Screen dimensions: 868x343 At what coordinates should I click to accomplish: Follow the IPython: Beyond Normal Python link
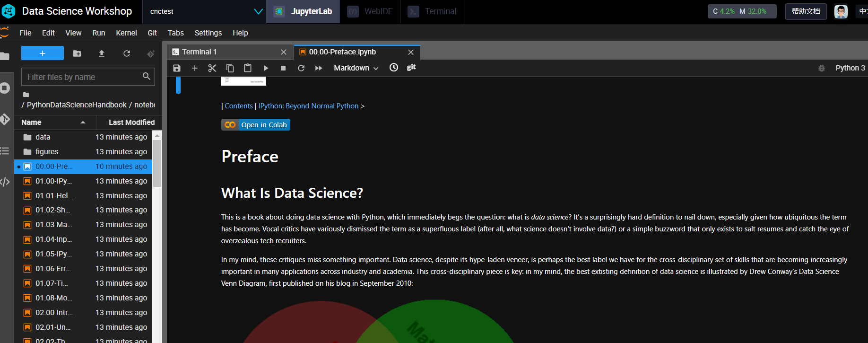click(308, 106)
